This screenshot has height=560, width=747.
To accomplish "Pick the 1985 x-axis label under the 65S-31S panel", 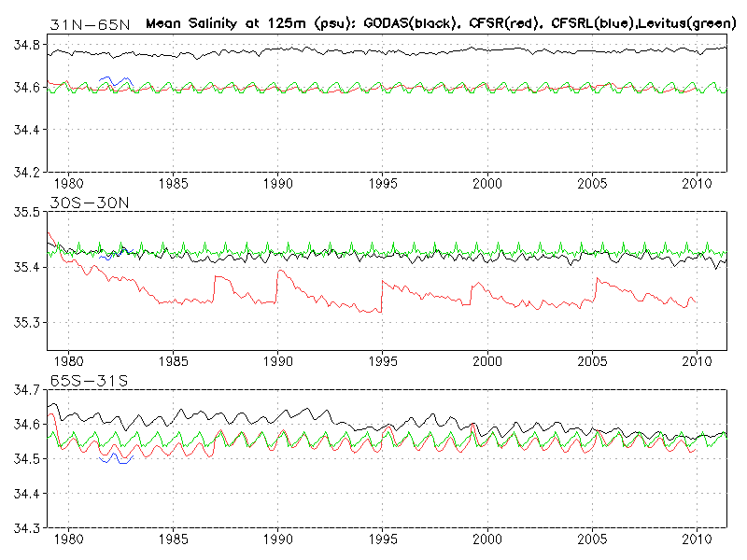I will [x=174, y=539].
